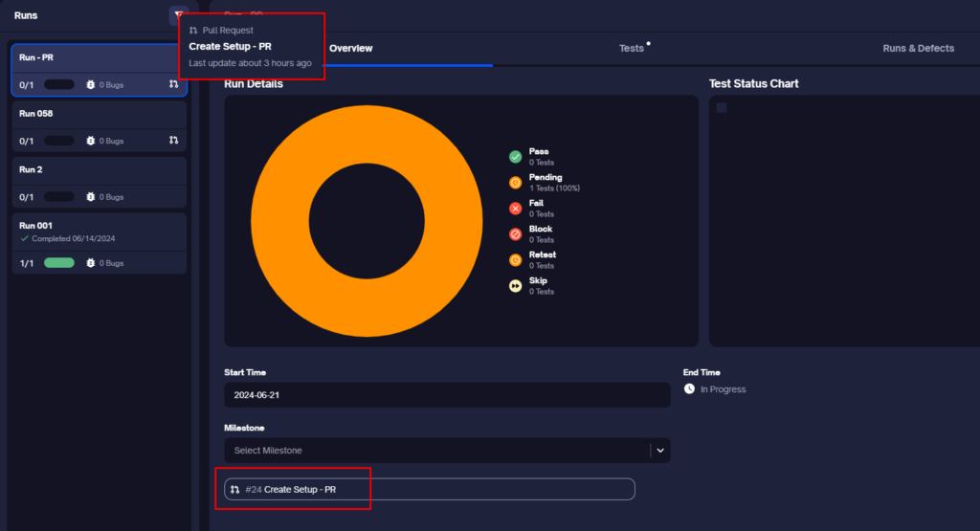Click bug icon in Run - PR row
The height and width of the screenshot is (531, 980).
coord(91,85)
